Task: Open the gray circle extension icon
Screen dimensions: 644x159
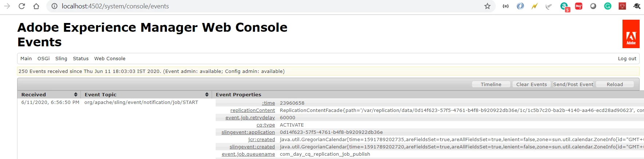Action: point(593,6)
